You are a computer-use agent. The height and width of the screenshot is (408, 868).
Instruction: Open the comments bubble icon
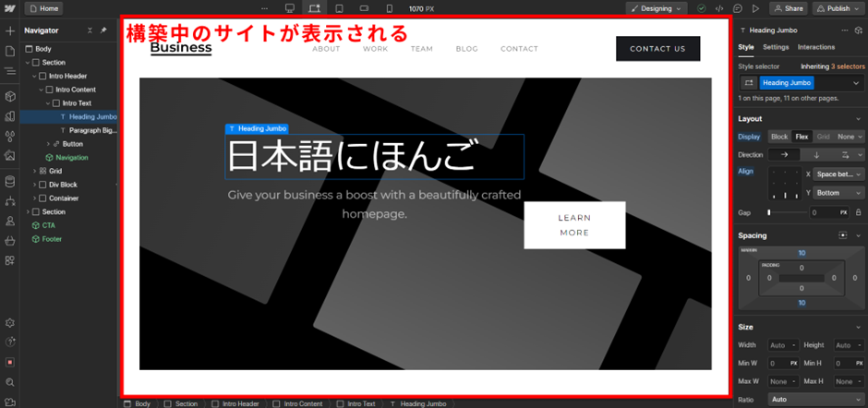point(738,8)
